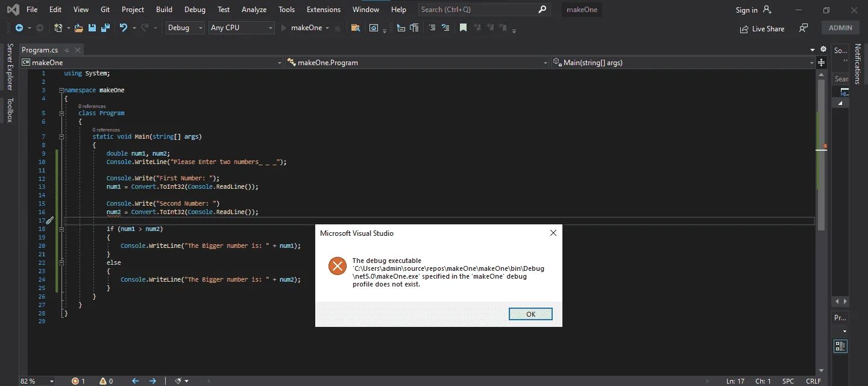The height and width of the screenshot is (386, 868).
Task: Click the ADMIN badge button
Action: tap(840, 28)
